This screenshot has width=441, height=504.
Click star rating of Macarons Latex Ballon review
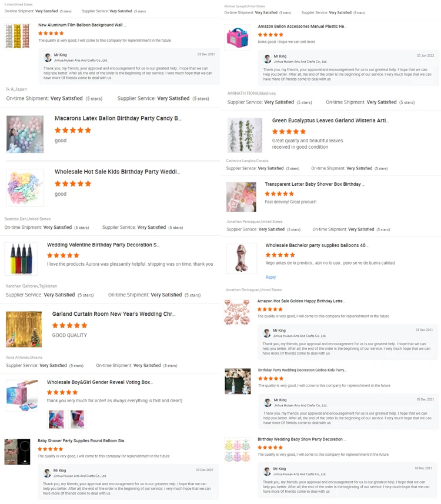pos(73,130)
